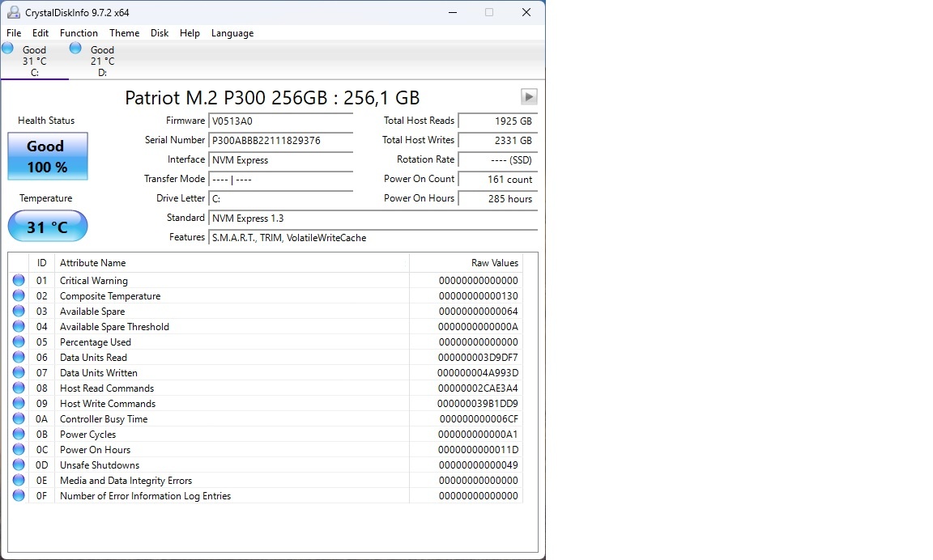
Task: Open the Language menu
Action: pyautogui.click(x=232, y=33)
